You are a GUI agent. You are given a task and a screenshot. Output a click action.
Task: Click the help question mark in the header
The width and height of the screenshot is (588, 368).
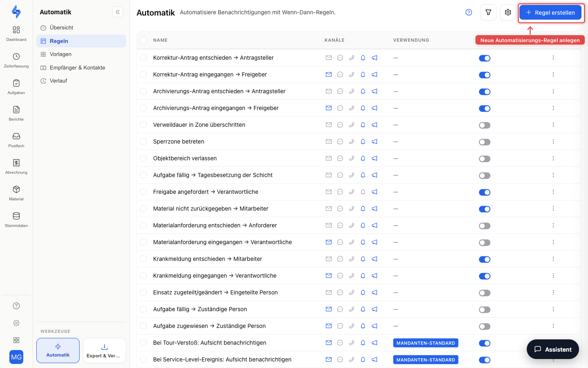point(469,12)
